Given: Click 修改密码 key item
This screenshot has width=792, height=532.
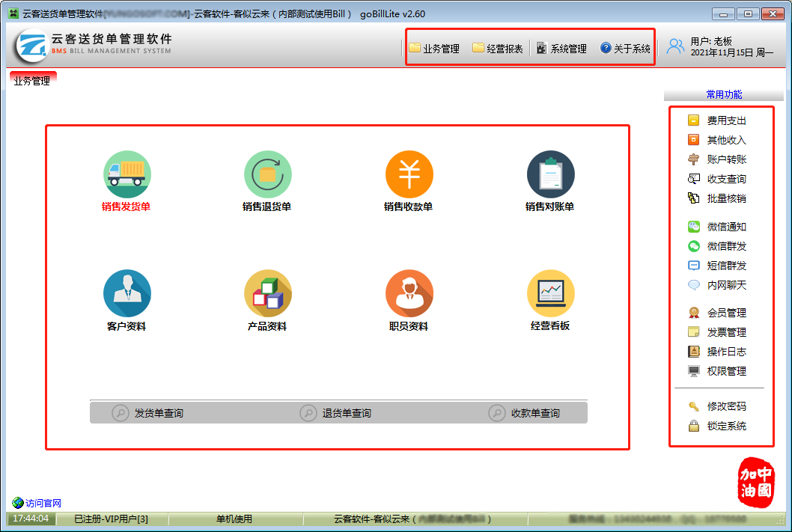Looking at the screenshot, I should click(x=716, y=406).
